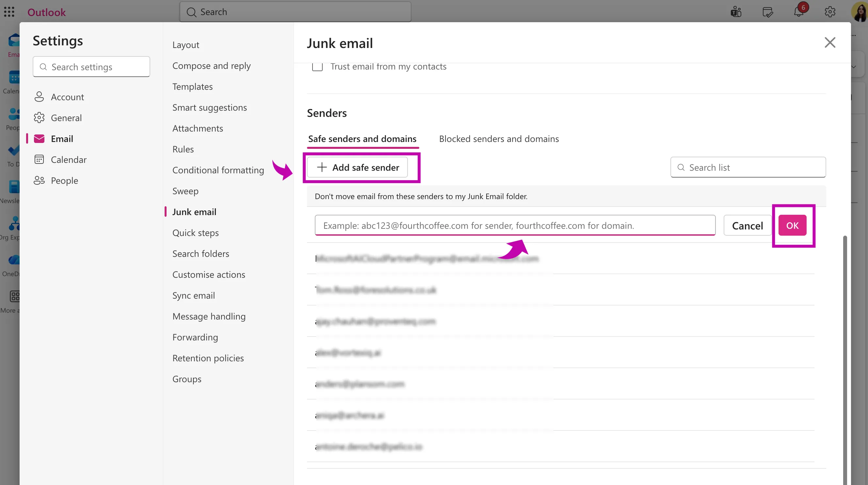Click the Junk email panel scrollbar
The height and width of the screenshot is (485, 868).
pos(845,360)
